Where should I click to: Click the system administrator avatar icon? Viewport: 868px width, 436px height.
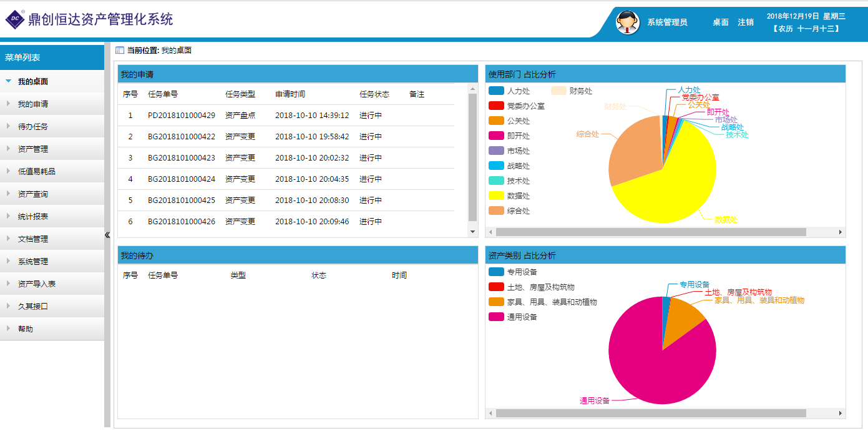point(627,22)
